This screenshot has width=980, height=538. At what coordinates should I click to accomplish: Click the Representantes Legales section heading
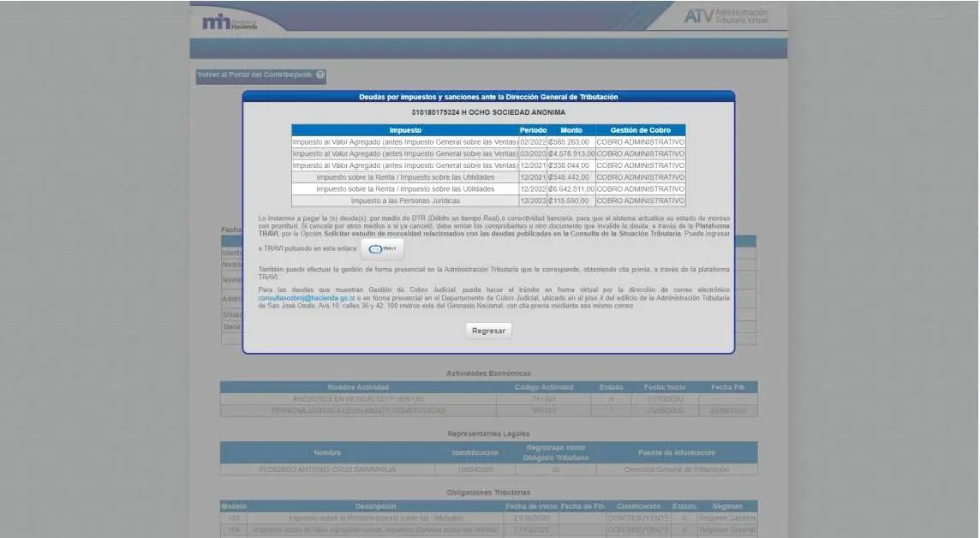(488, 433)
